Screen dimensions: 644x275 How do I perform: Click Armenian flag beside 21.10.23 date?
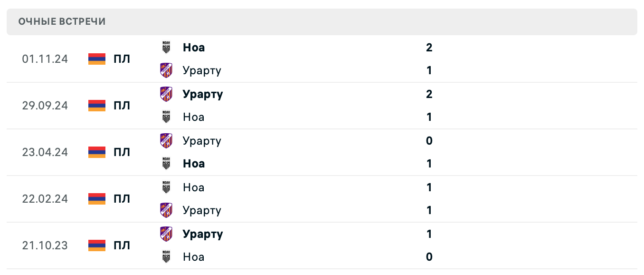[x=97, y=246]
